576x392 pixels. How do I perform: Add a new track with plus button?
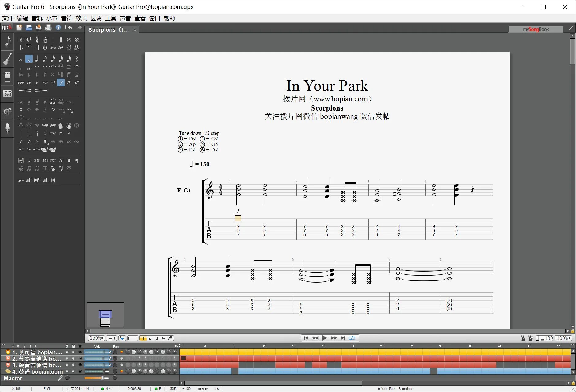tap(13, 346)
